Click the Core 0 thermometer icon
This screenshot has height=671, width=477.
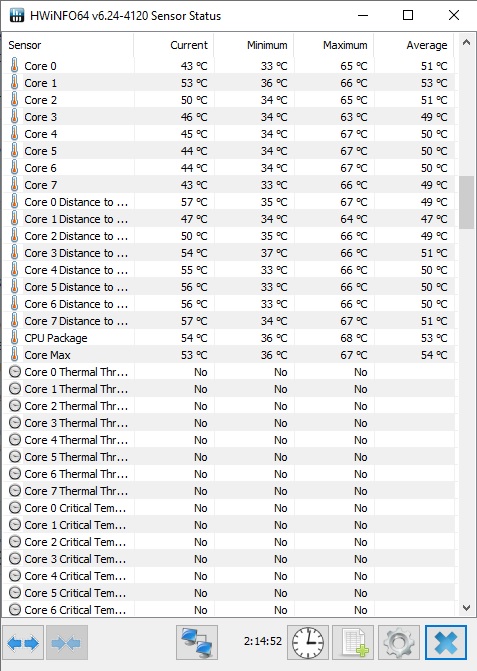(15, 65)
